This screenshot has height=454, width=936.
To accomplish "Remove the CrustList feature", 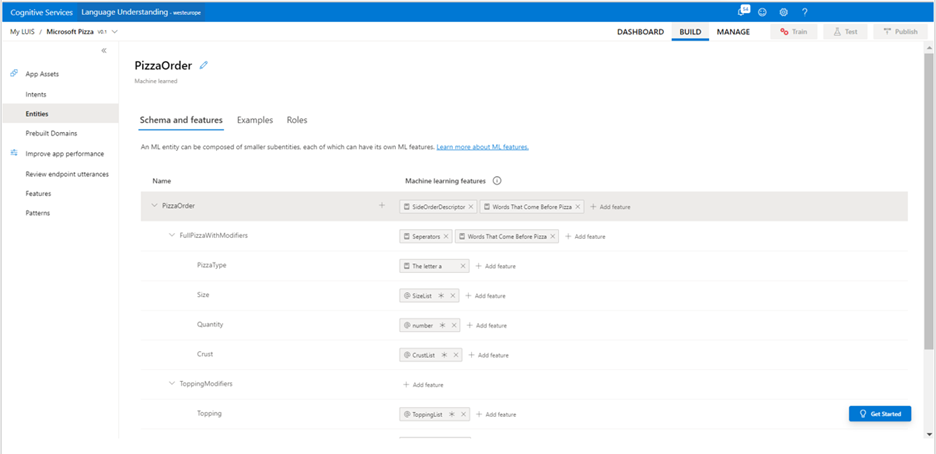I will point(456,355).
